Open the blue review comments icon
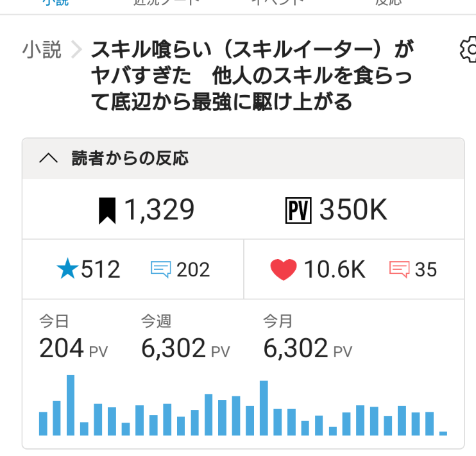The image size is (476, 456). point(160,269)
